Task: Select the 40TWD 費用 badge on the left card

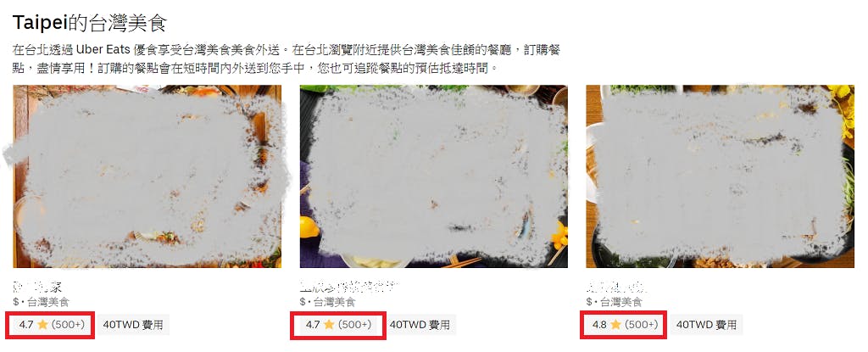Action: (x=133, y=325)
